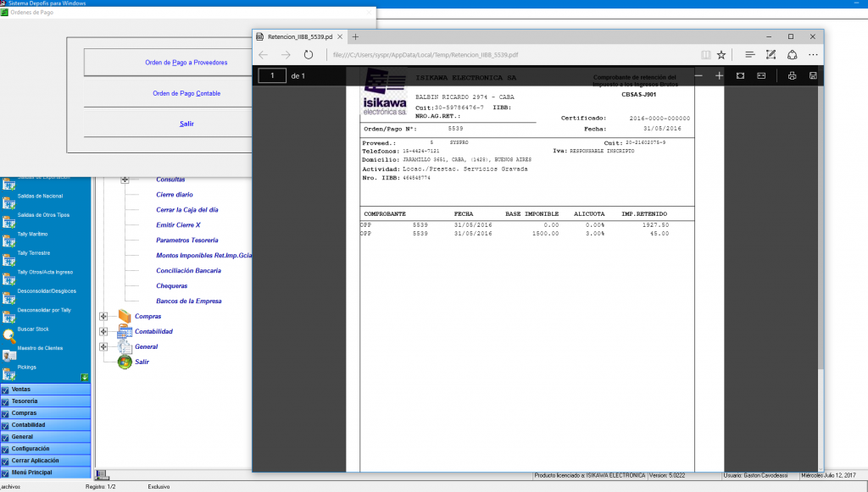Click the Salir globe icon in tree
This screenshot has height=492, width=868.
pyautogui.click(x=125, y=362)
